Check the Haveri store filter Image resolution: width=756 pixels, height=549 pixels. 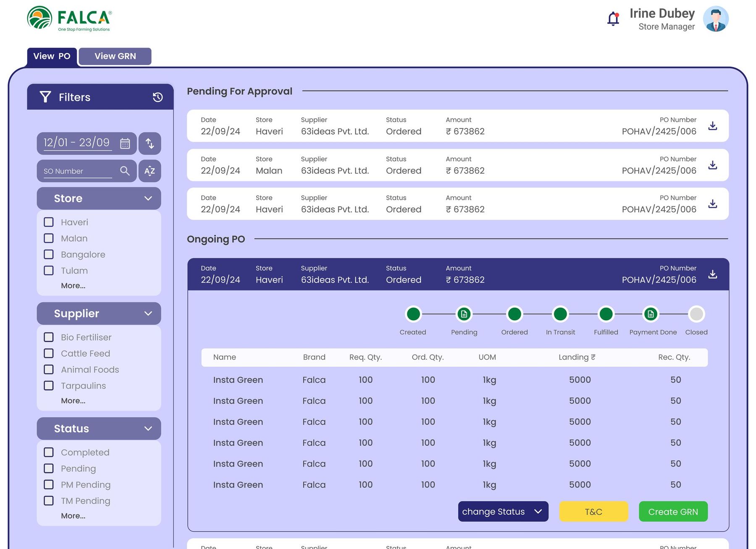(49, 222)
